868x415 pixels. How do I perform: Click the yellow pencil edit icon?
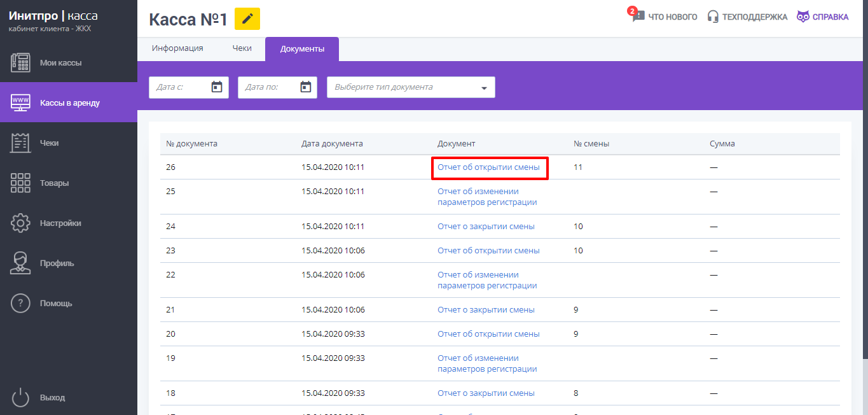point(247,19)
